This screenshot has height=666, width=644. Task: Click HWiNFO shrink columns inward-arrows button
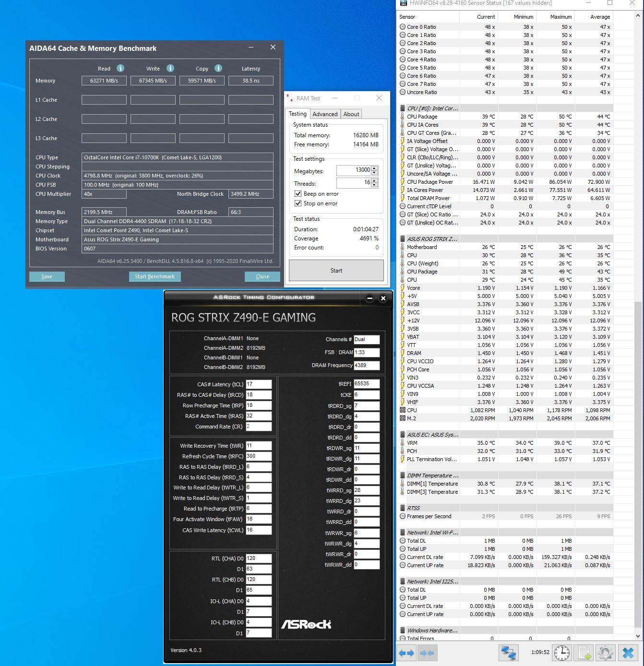[x=427, y=653]
